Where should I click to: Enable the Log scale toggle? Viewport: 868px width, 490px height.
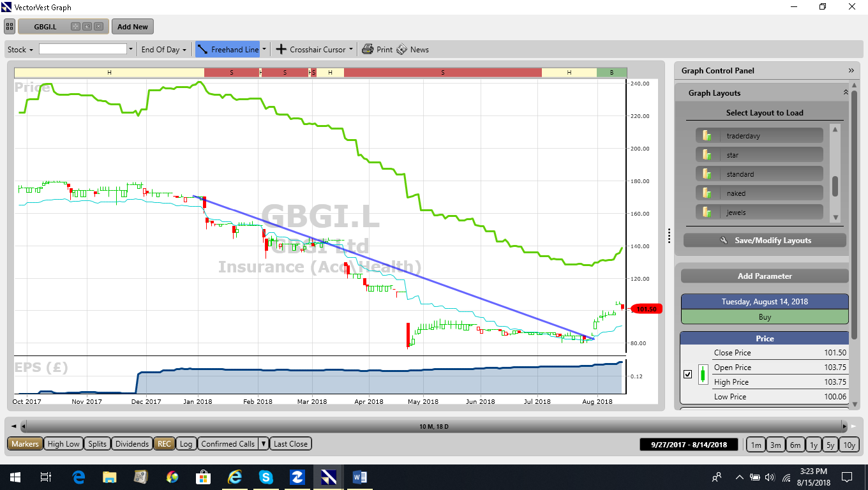[186, 444]
